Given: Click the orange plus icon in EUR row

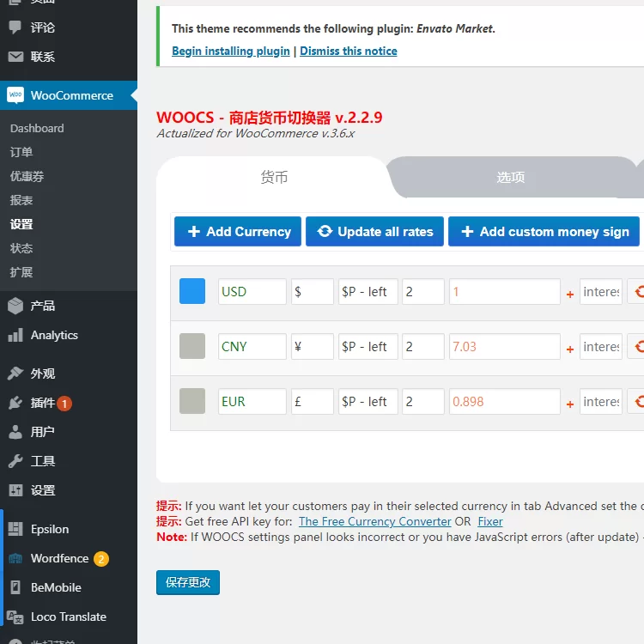Looking at the screenshot, I should click(x=570, y=404).
